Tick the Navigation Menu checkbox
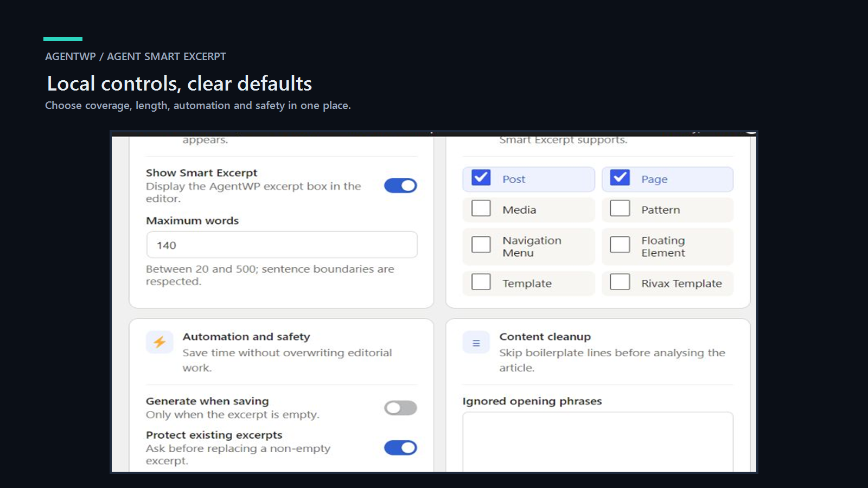 481,245
